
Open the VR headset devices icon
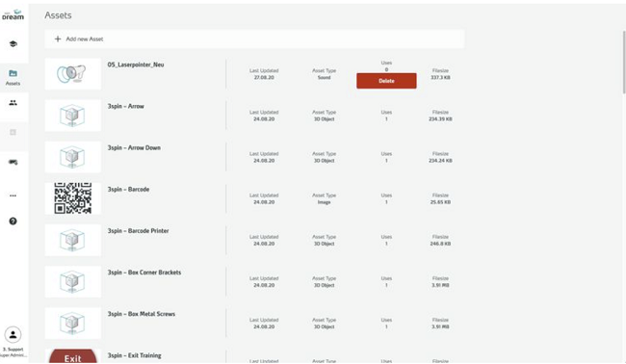13,162
